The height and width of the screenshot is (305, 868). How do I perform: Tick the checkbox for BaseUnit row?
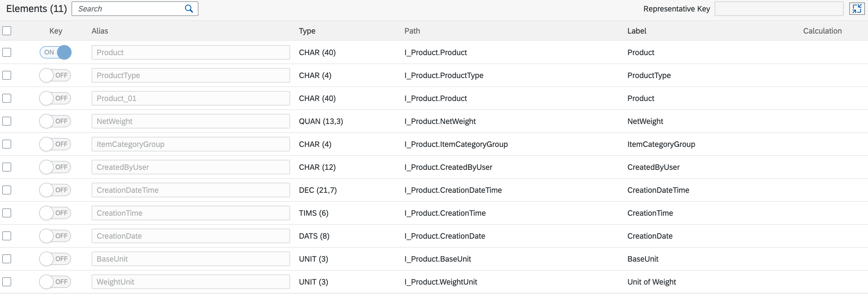[x=7, y=259]
